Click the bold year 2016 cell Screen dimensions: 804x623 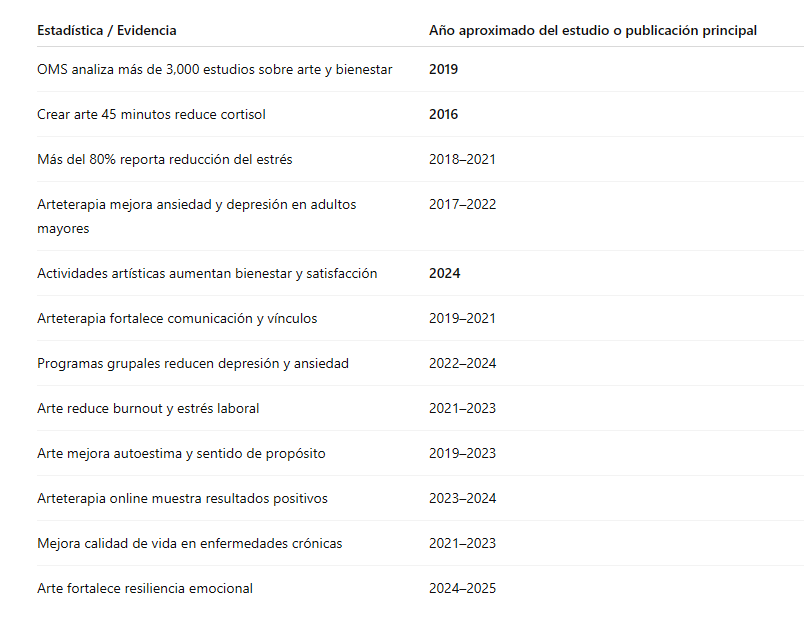click(443, 114)
